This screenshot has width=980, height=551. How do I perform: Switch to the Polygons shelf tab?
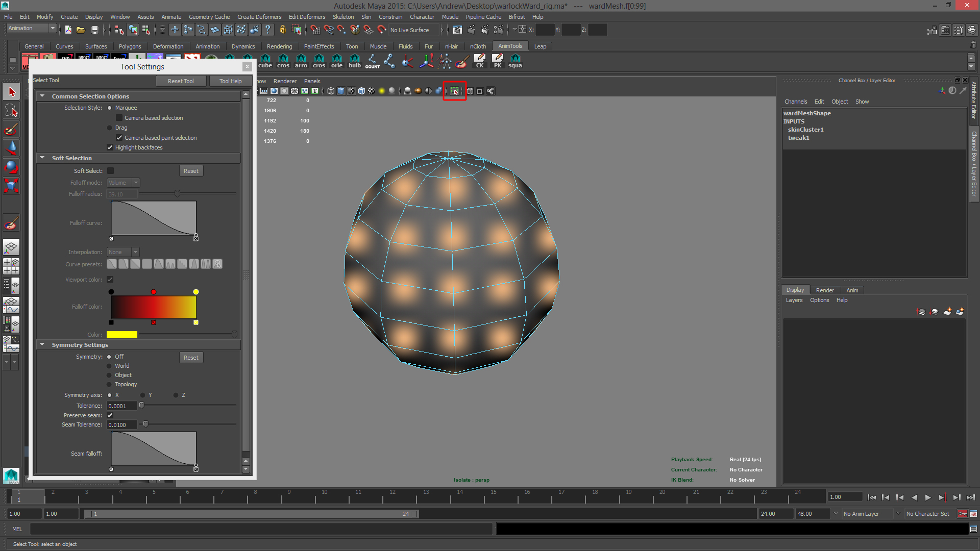130,46
